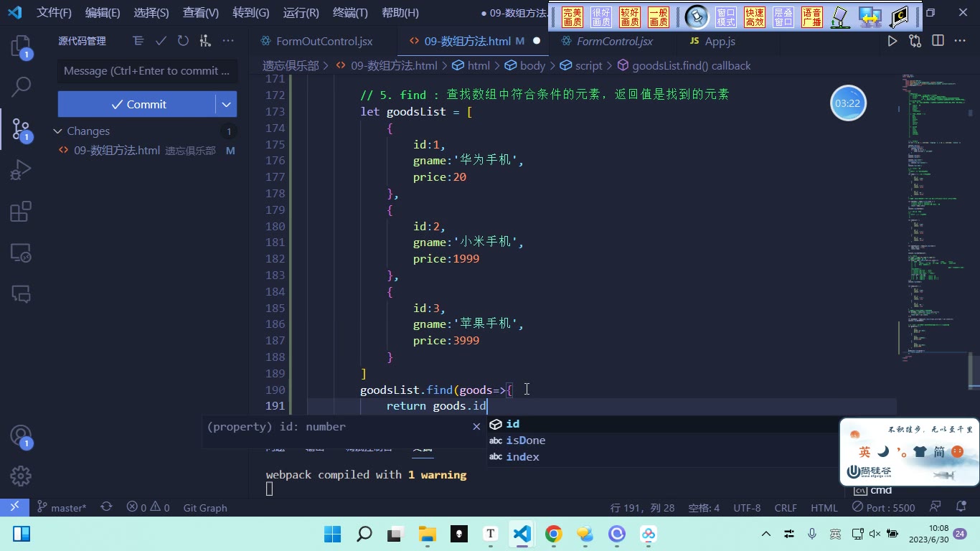
Task: Select 完美画质 quality option in floating toolbar
Action: tap(573, 17)
